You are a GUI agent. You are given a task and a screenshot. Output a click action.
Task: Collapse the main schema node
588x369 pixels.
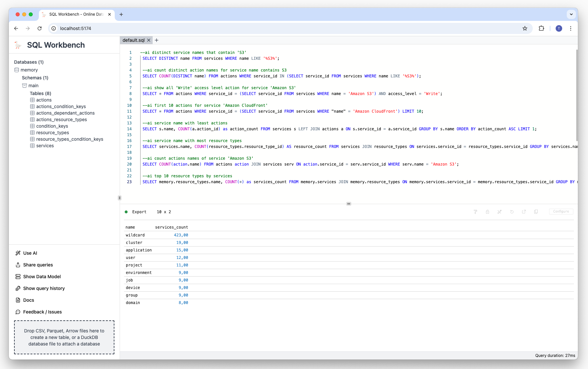pos(33,86)
